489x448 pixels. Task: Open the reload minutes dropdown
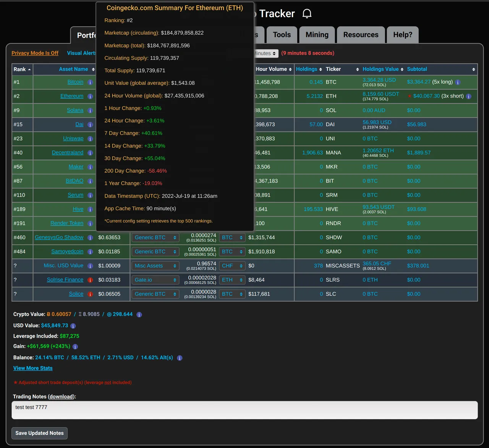pos(266,54)
